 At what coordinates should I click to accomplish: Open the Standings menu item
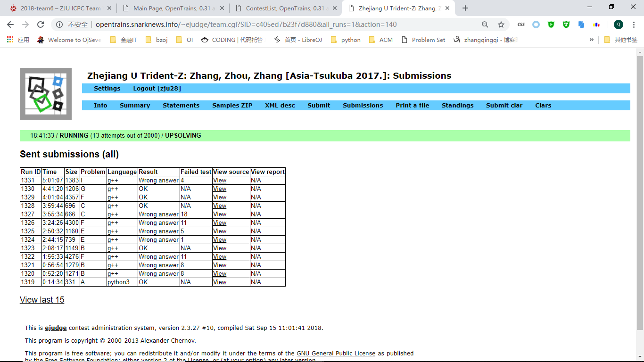tap(457, 105)
